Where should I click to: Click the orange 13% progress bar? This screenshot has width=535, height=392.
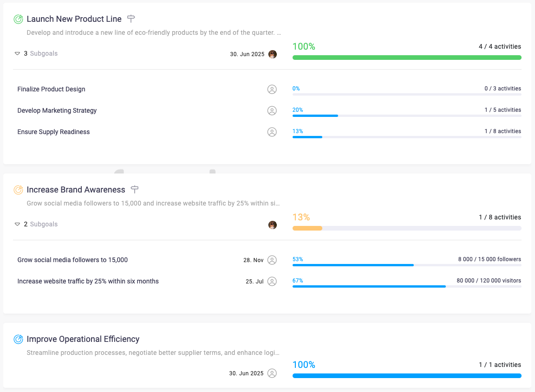(307, 228)
